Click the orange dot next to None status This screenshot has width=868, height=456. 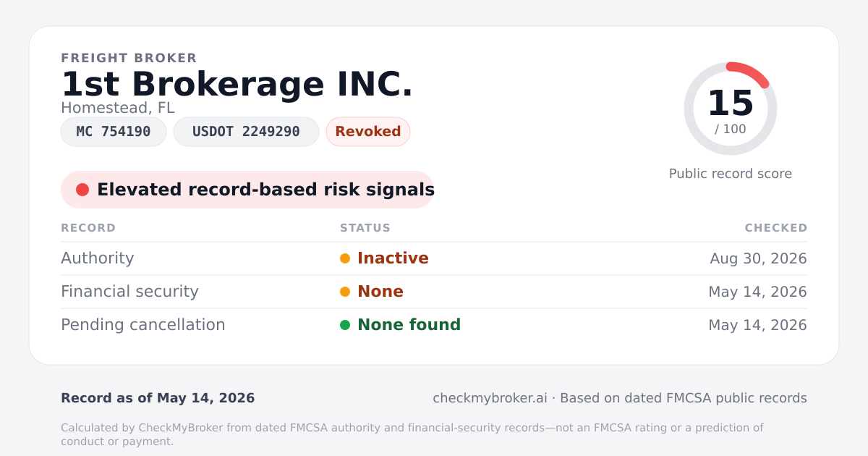pyautogui.click(x=345, y=292)
